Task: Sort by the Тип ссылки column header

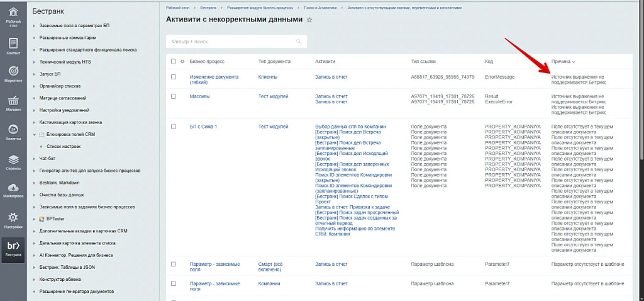Action: 423,61
